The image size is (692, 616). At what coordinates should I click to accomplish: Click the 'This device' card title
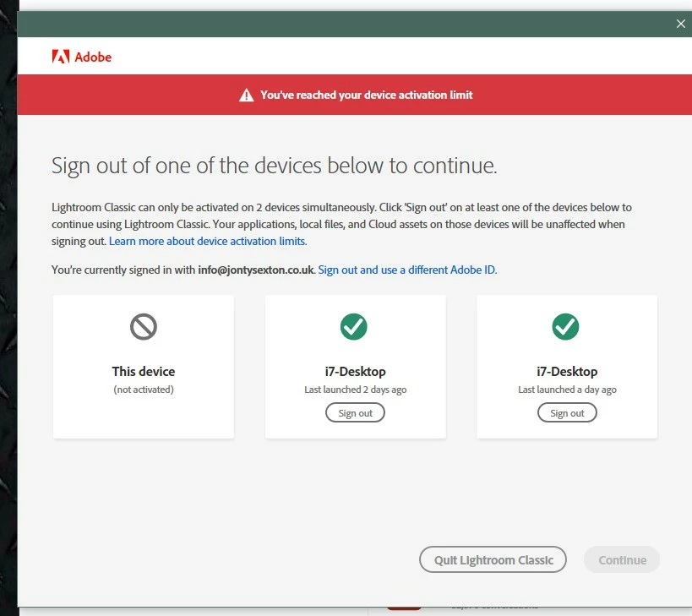point(144,371)
